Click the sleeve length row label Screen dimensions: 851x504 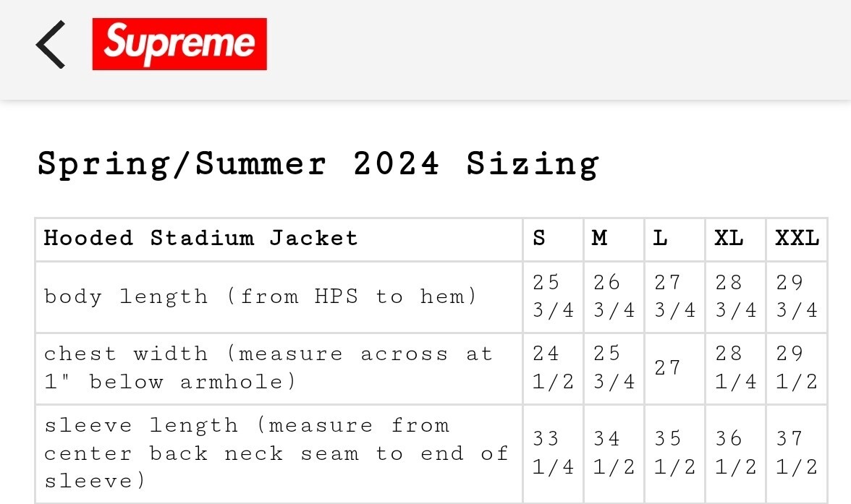(276, 453)
